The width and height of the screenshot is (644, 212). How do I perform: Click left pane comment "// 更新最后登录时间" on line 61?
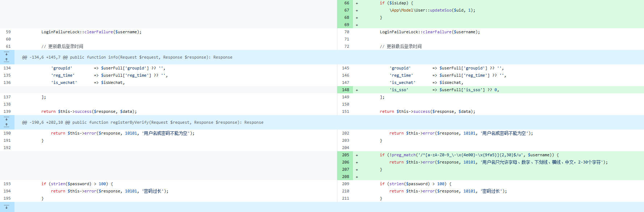click(x=62, y=46)
